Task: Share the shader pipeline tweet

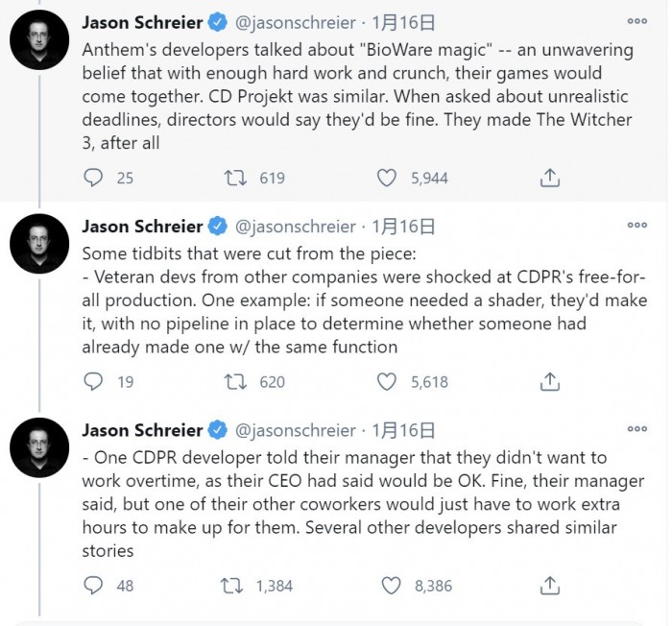Action: [x=549, y=381]
